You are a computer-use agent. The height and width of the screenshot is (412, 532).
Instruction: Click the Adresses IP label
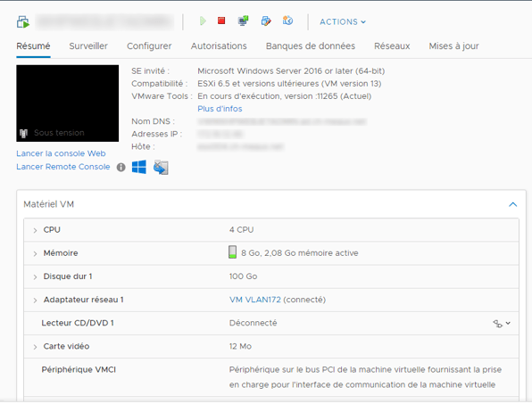coord(157,134)
